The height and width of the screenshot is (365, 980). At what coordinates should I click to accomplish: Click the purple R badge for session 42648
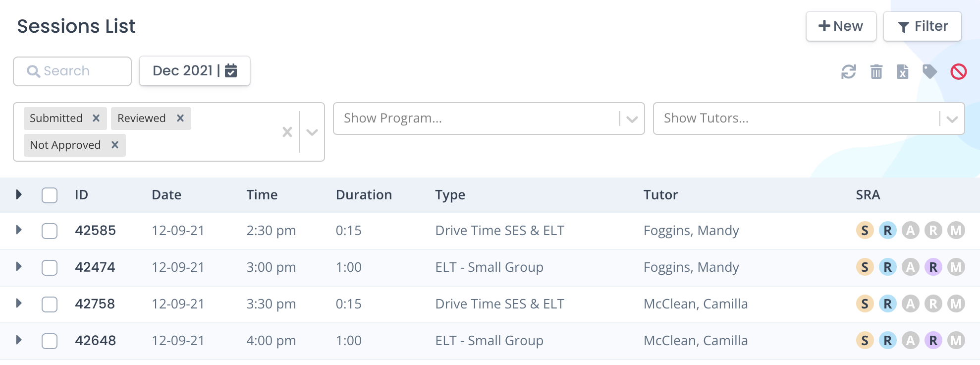click(933, 341)
